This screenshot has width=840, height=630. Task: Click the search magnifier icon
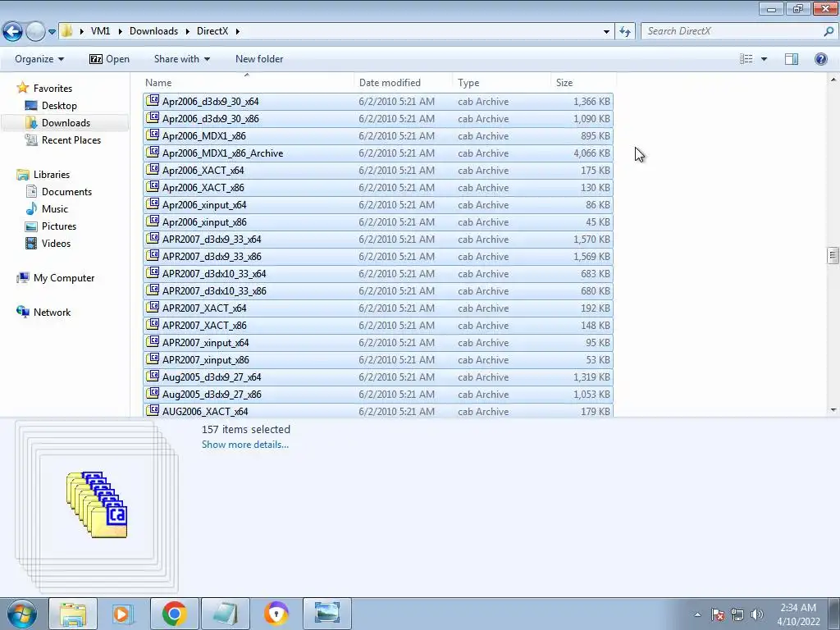(x=829, y=31)
